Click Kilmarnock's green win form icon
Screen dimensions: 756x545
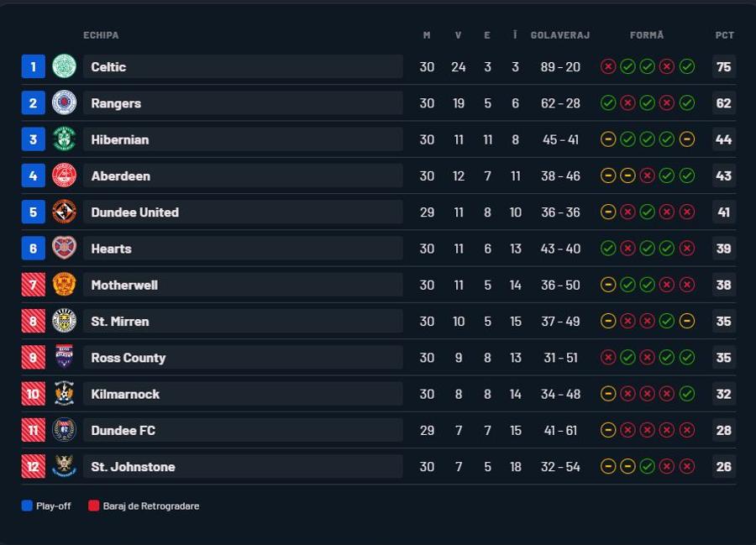(686, 394)
